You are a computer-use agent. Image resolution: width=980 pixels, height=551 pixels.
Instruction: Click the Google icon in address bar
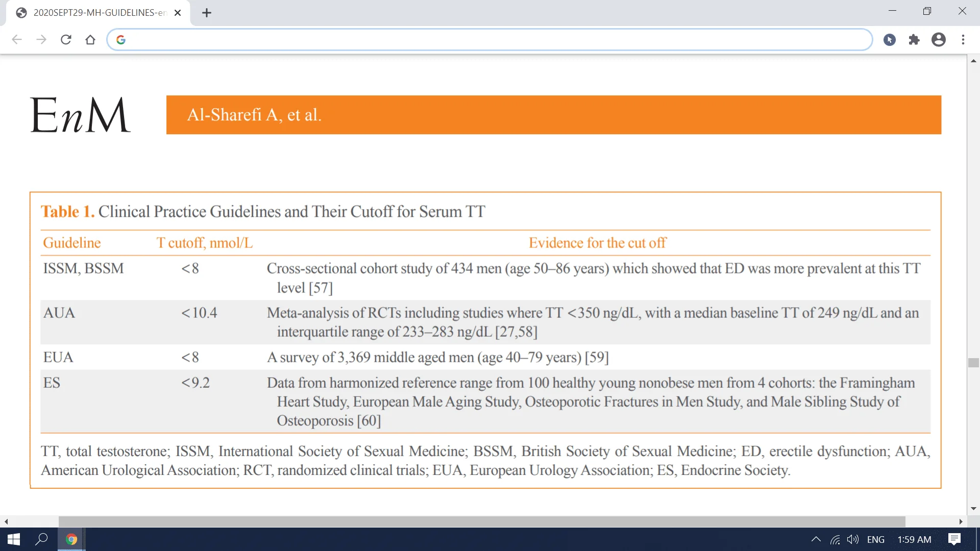click(x=121, y=40)
